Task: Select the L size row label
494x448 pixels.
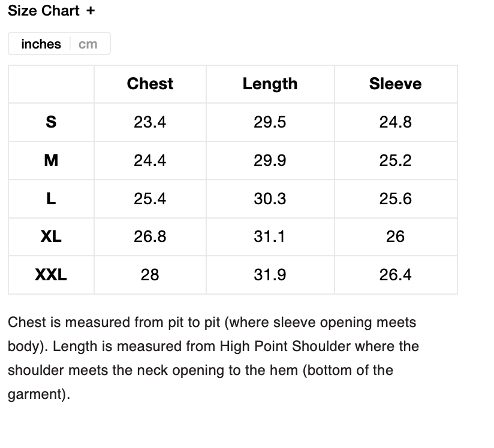Action: pos(51,199)
